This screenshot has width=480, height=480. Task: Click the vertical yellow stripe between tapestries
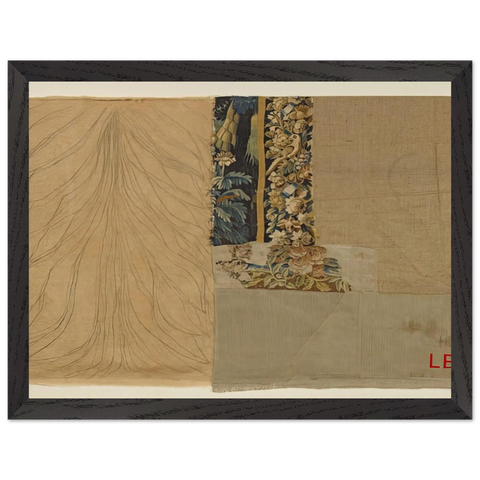[x=261, y=169]
